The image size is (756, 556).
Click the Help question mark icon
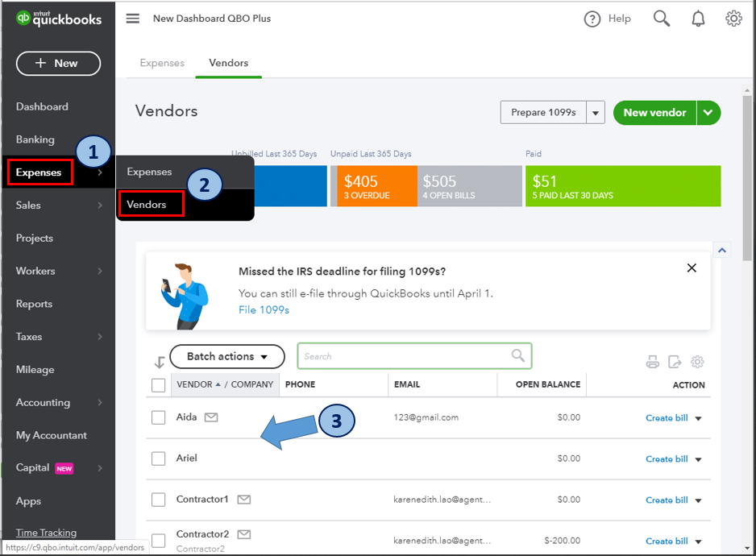(x=592, y=19)
